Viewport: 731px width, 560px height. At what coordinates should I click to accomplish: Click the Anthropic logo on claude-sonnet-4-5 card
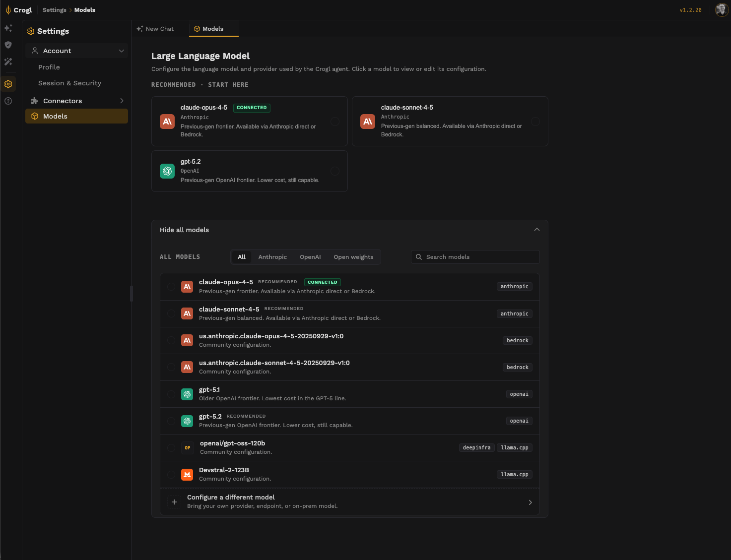click(x=368, y=122)
